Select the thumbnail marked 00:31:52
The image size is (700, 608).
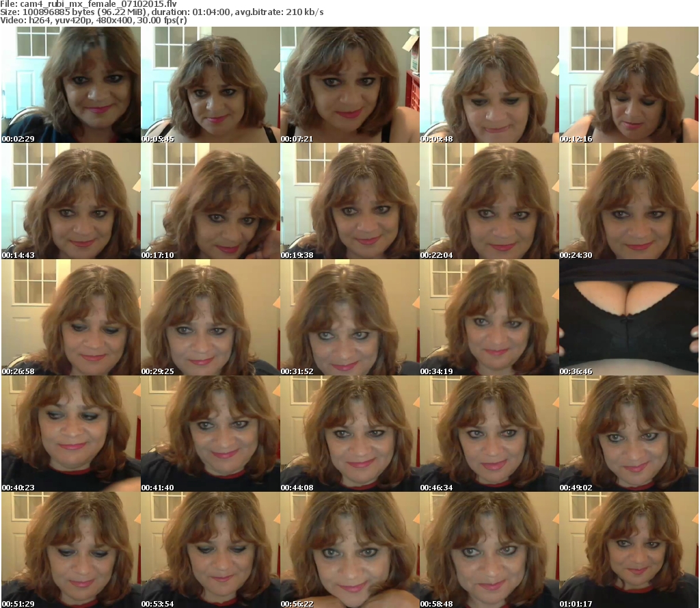(349, 317)
